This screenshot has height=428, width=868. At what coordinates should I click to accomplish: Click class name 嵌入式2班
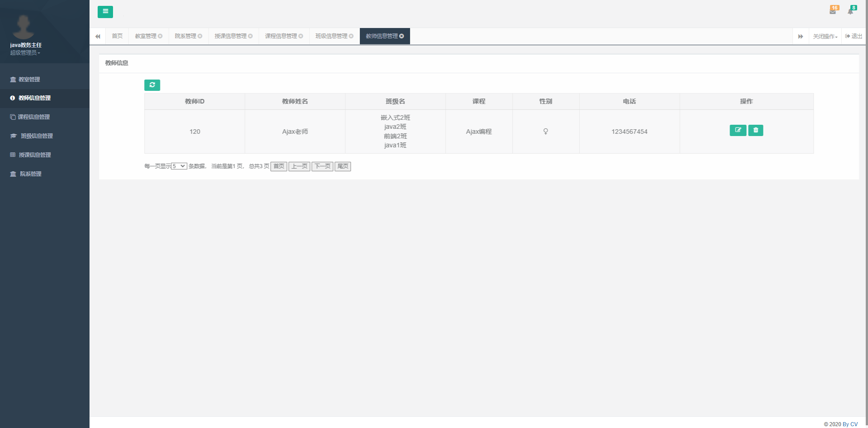click(396, 118)
